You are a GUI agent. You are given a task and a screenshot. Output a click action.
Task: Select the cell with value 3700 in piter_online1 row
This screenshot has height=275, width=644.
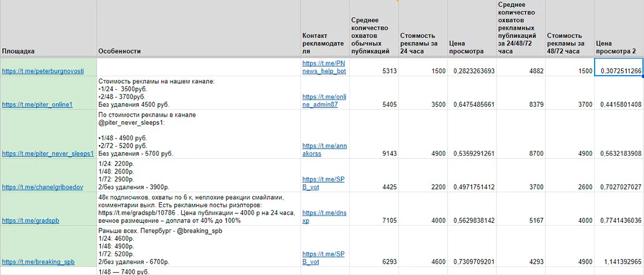tap(569, 93)
